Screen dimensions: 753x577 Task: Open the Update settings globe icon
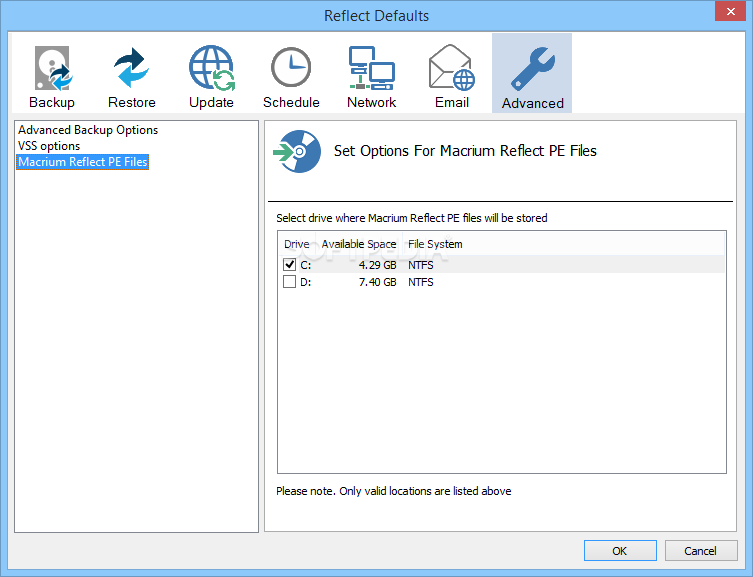tap(211, 68)
